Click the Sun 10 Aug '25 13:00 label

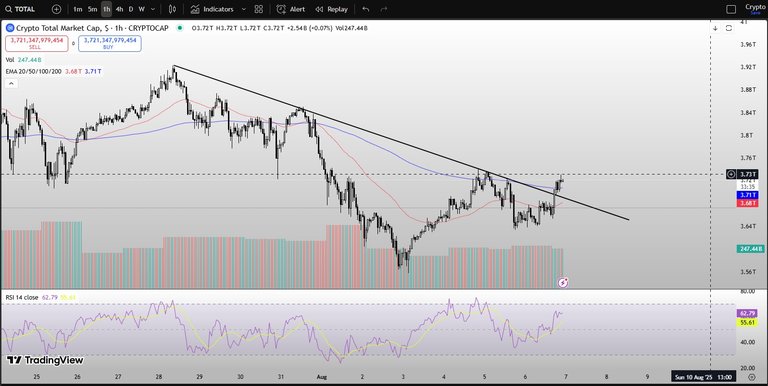point(703,377)
